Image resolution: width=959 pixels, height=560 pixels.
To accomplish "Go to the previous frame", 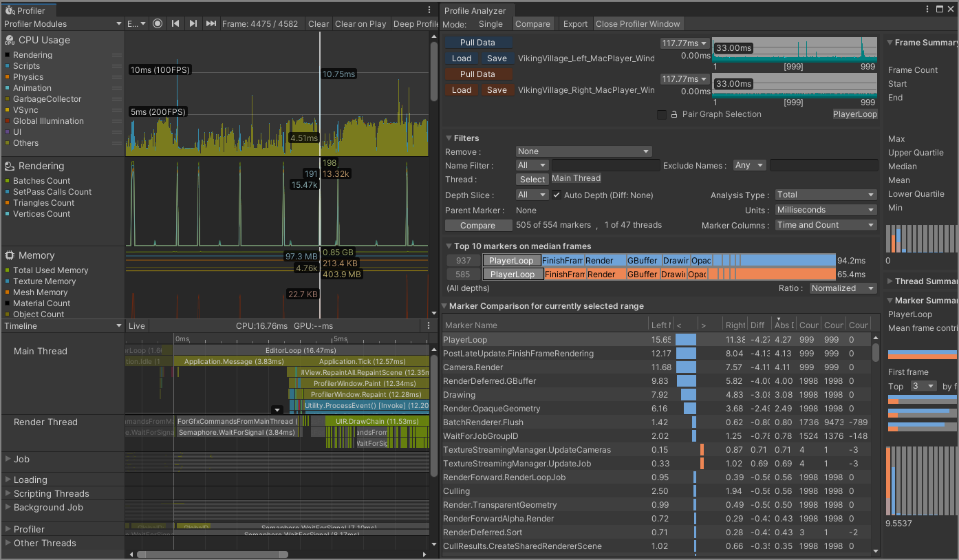I will point(175,23).
